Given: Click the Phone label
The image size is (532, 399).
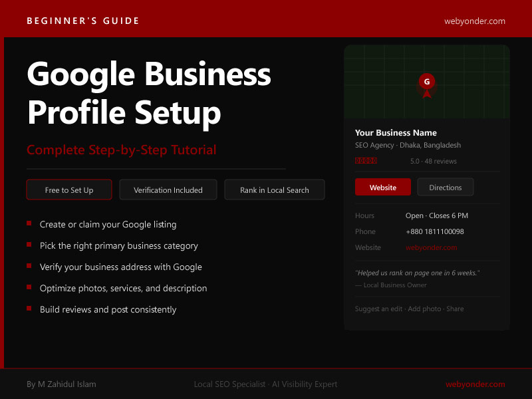Looking at the screenshot, I should tap(365, 231).
